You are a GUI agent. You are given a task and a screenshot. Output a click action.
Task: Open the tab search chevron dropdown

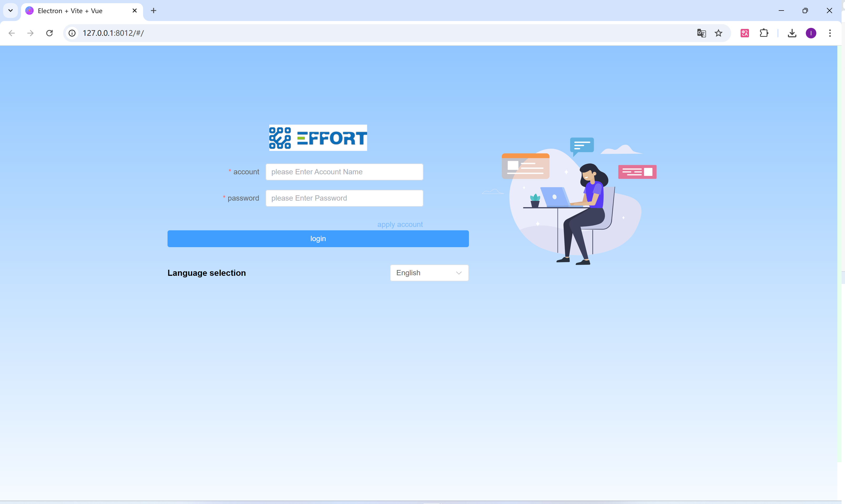[x=11, y=11]
